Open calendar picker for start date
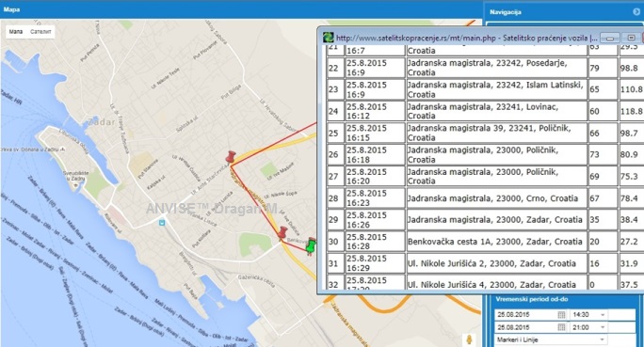Screen dimensions: 644x347 (x=561, y=315)
